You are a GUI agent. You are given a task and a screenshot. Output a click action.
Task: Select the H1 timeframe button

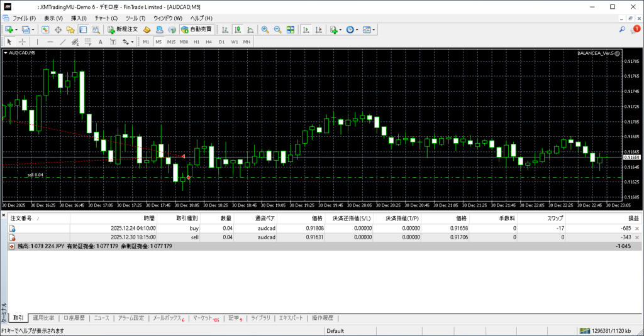[196, 42]
